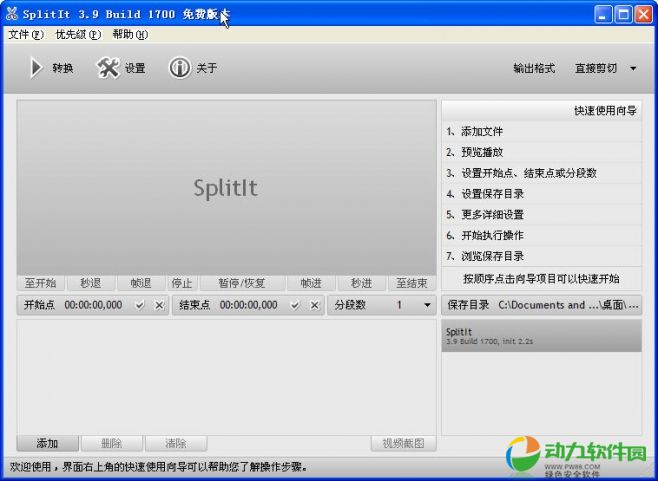The width and height of the screenshot is (658, 481).
Task: Clear start point with X icon
Action: coord(158,305)
